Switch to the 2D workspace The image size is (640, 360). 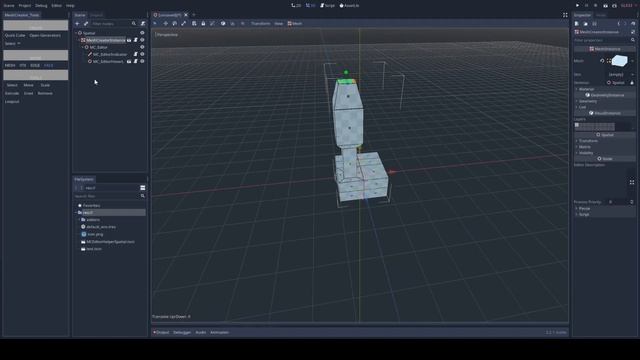pyautogui.click(x=296, y=6)
